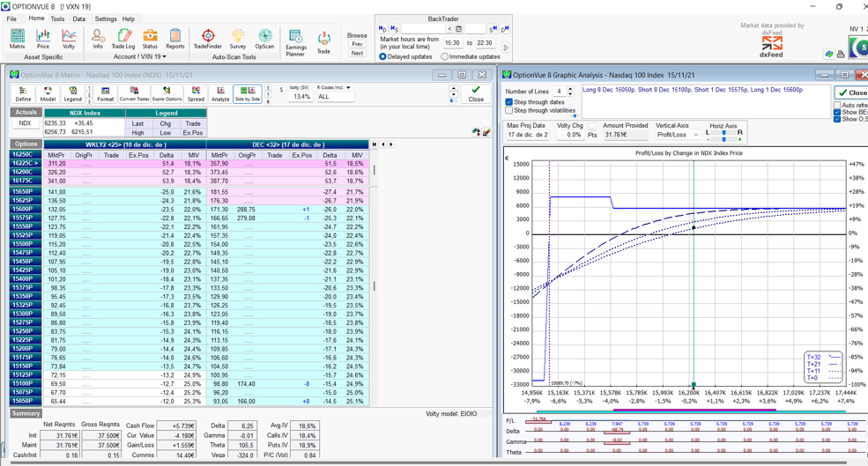Image resolution: width=868 pixels, height=466 pixels.
Task: Open the Legend in Matrix toolbar
Action: [72, 93]
